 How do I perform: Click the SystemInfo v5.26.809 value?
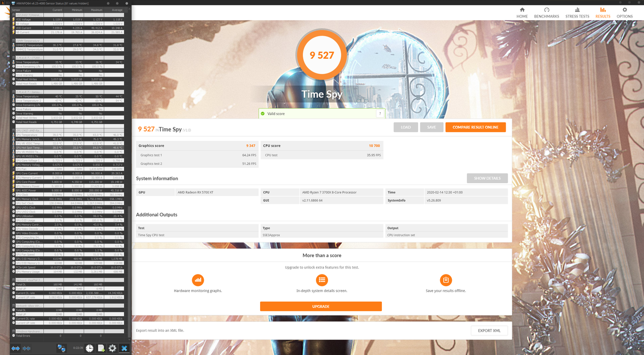(433, 200)
